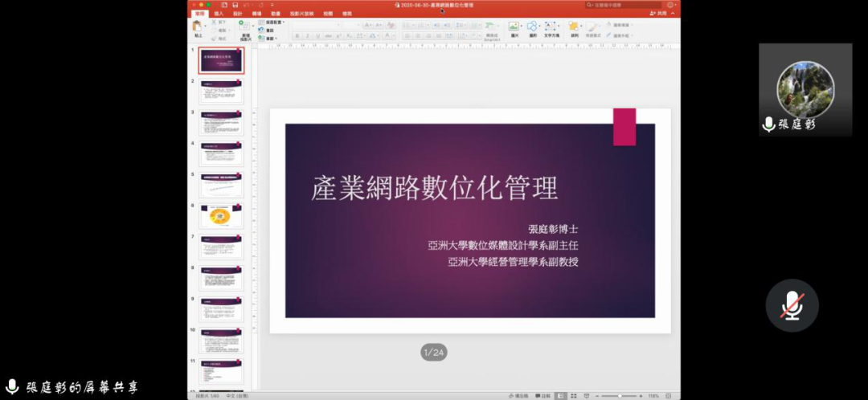
Task: Click the Save icon in title bar
Action: coord(235,5)
